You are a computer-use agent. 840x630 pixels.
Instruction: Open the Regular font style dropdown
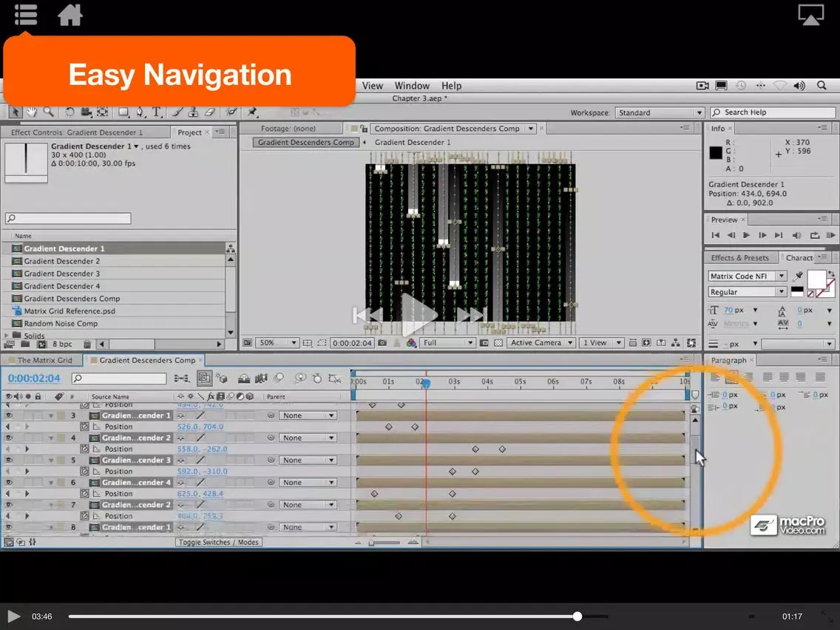tap(748, 292)
